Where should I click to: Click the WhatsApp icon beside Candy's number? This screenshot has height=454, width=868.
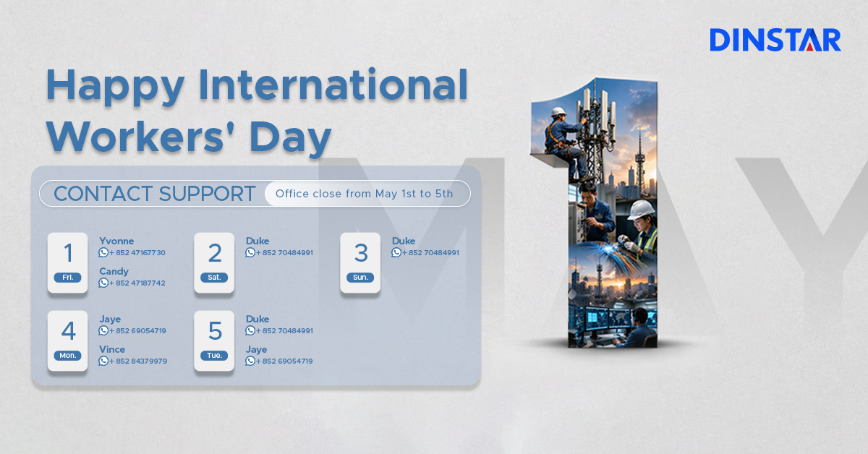tap(103, 283)
